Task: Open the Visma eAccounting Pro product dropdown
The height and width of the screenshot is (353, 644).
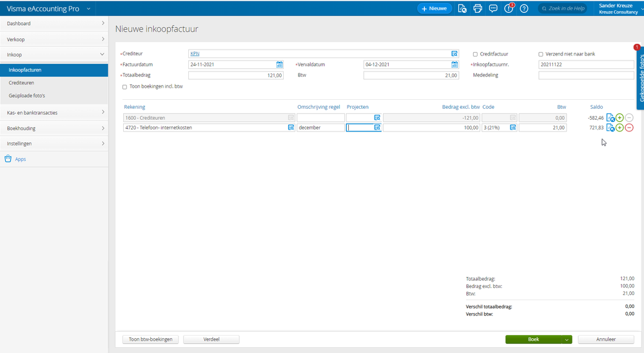Action: [88, 8]
